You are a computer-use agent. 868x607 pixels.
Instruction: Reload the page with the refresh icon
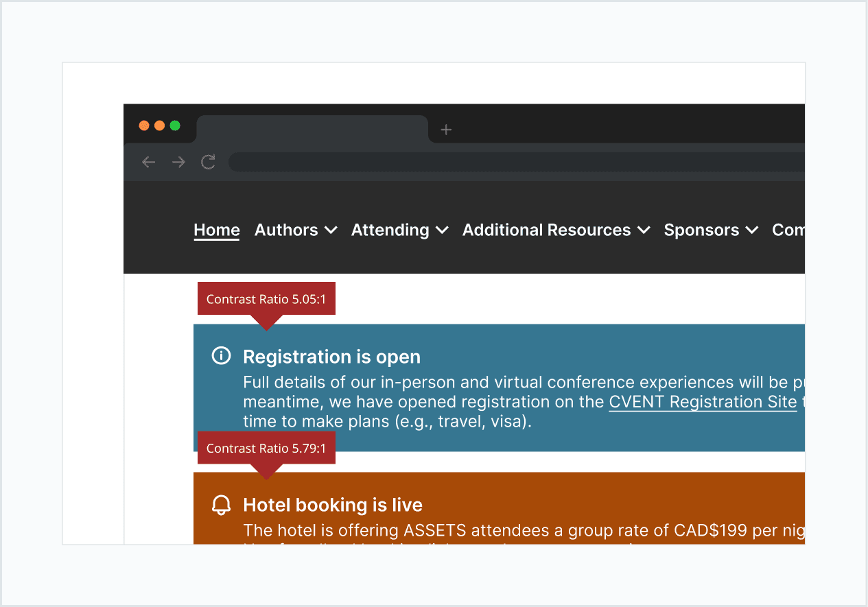tap(208, 162)
